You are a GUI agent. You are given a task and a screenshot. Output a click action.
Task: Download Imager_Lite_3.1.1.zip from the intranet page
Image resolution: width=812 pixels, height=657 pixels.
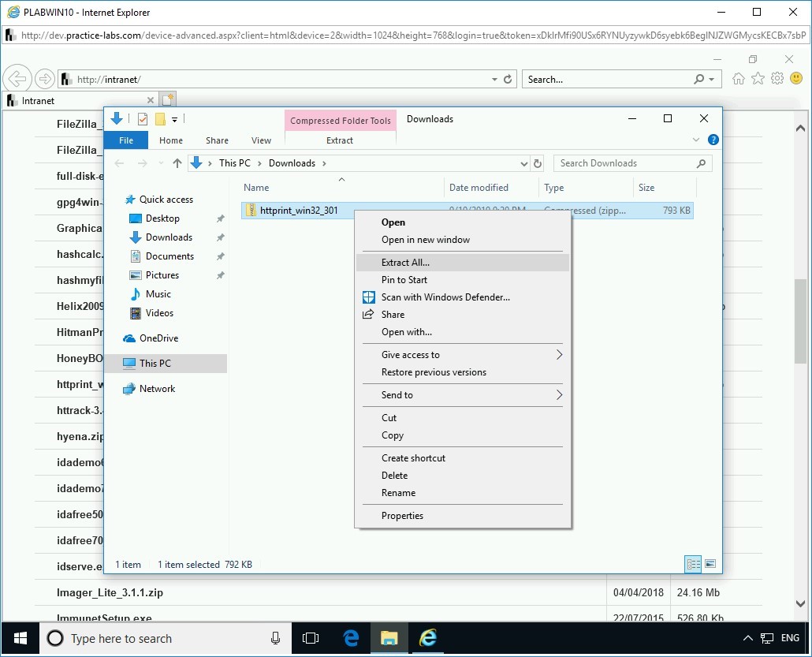point(109,592)
